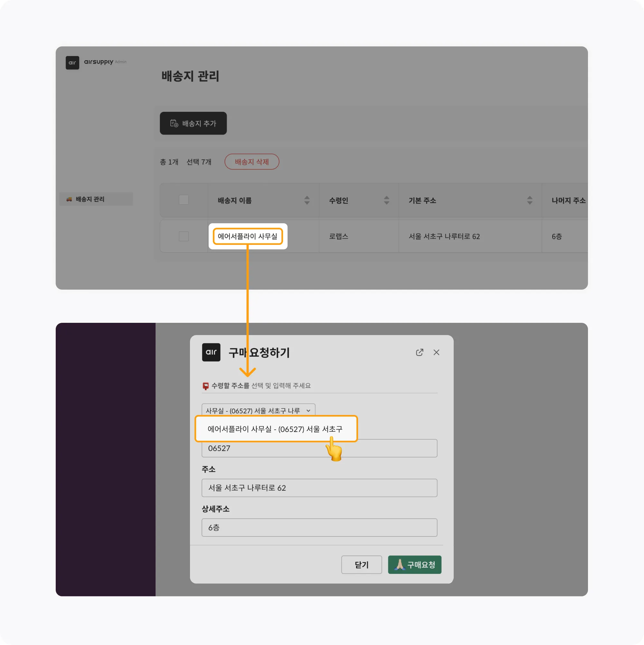Click the 상세주소 input field with 6층
This screenshot has height=645, width=644.
(x=319, y=527)
